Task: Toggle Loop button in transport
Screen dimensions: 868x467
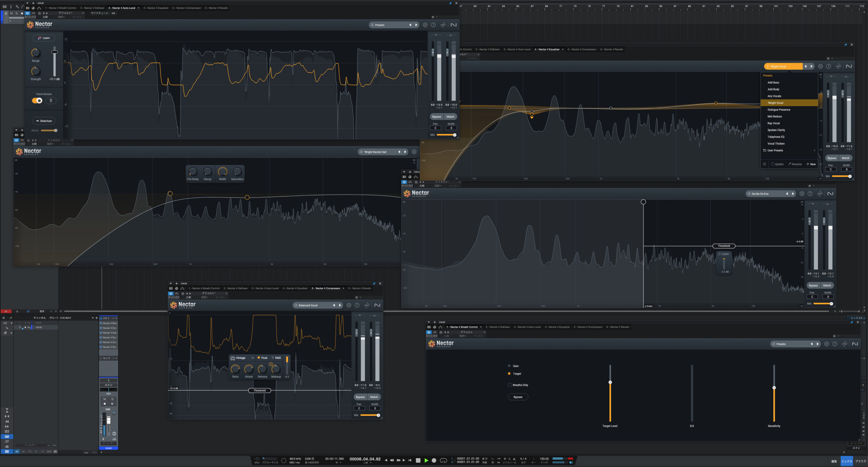Action: coord(443,461)
